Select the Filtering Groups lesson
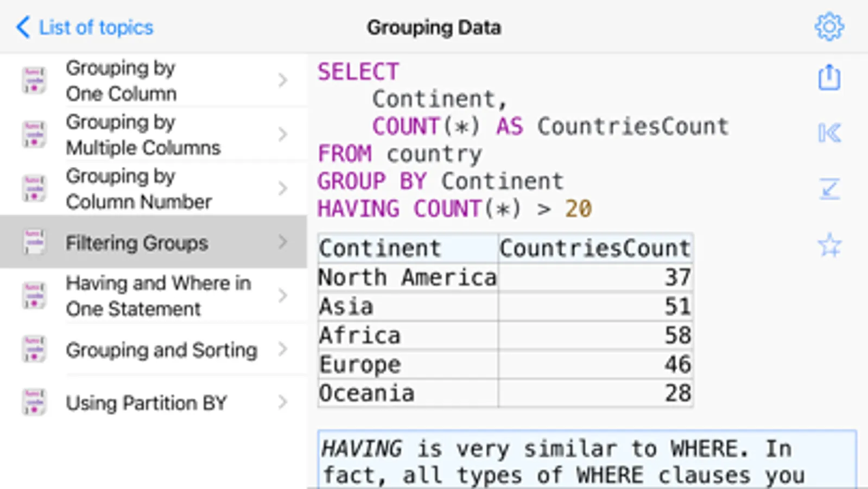The height and width of the screenshot is (489, 868). click(x=137, y=243)
